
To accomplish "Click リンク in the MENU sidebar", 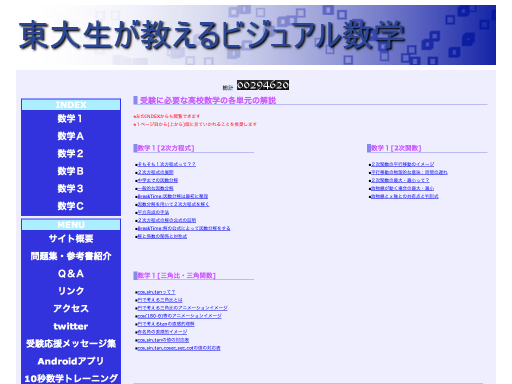I will tap(71, 291).
